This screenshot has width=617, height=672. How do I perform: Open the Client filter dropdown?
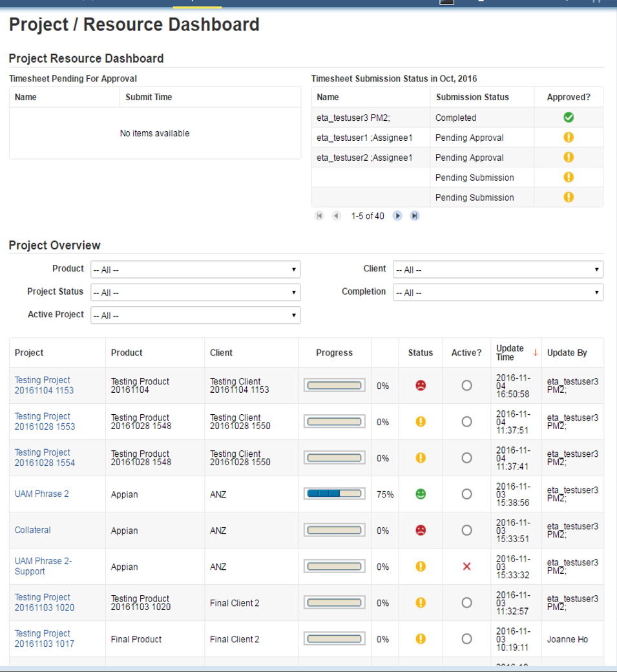[498, 269]
